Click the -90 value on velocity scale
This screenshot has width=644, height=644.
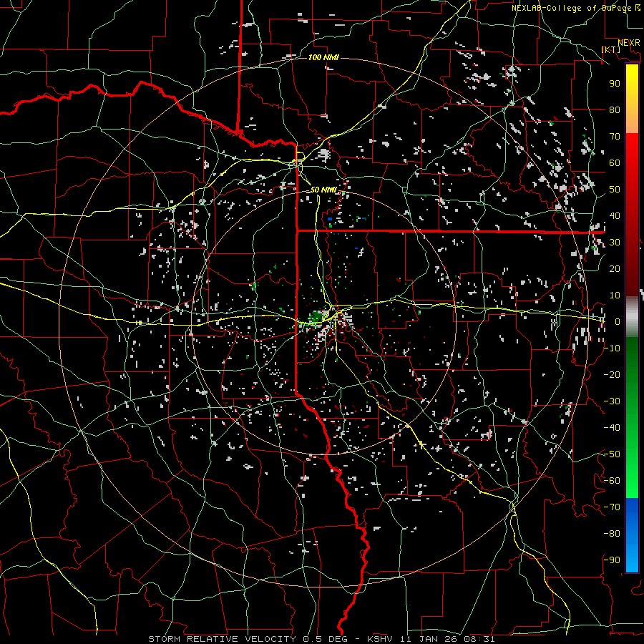point(612,560)
